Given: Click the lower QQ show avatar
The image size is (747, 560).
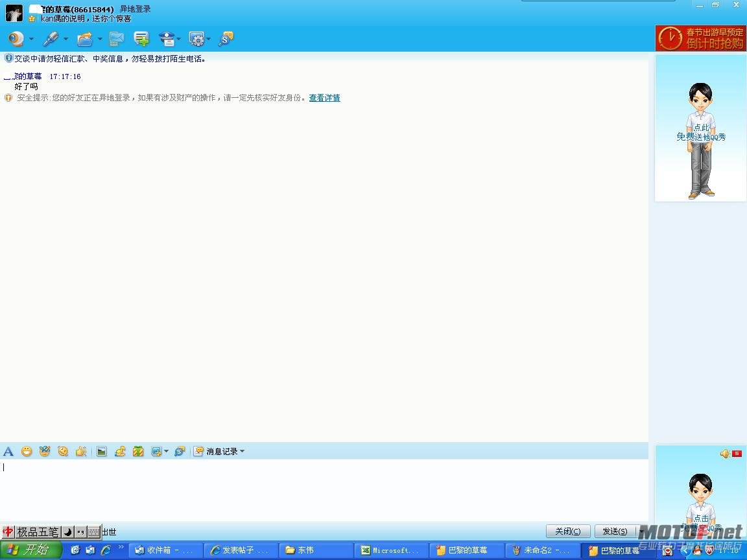Looking at the screenshot, I should 701,492.
